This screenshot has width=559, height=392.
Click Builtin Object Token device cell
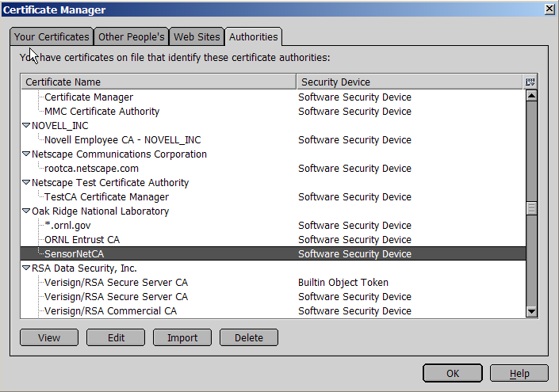coord(343,283)
